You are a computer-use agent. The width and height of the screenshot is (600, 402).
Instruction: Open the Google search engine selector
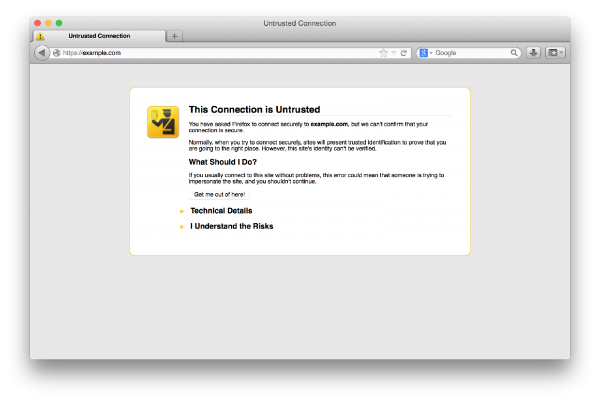pyautogui.click(x=426, y=53)
